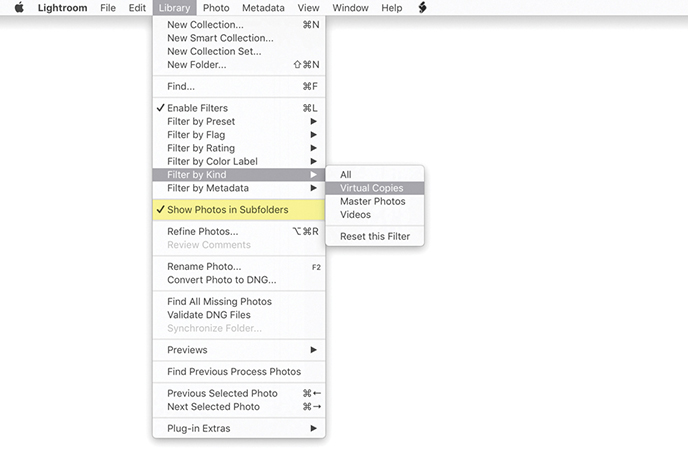Toggle Enable Filters checkmark item
This screenshot has width=688, height=451.
[x=197, y=108]
